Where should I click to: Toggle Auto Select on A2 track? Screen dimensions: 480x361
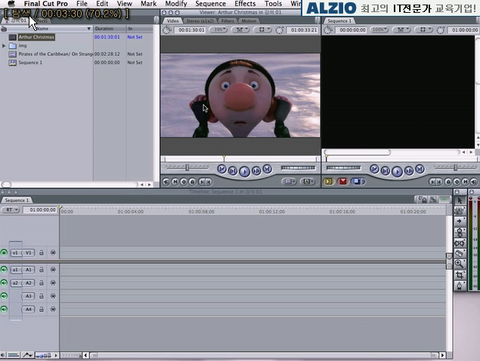(53, 283)
